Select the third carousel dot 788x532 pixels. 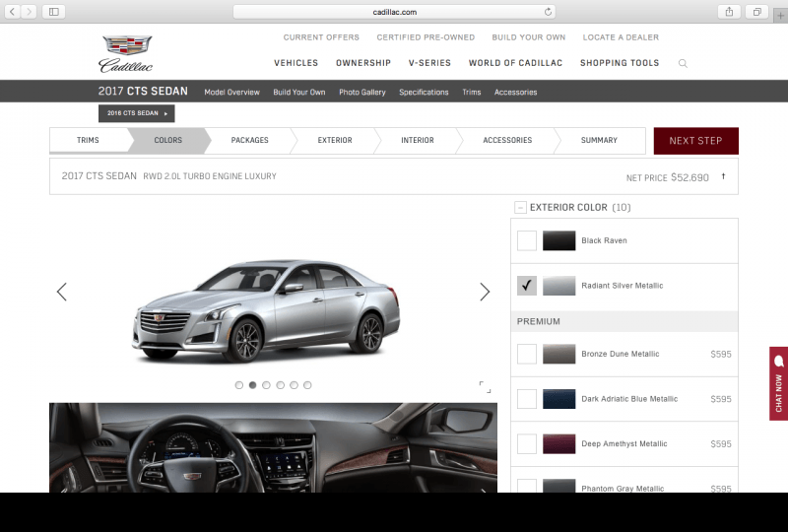tap(266, 385)
